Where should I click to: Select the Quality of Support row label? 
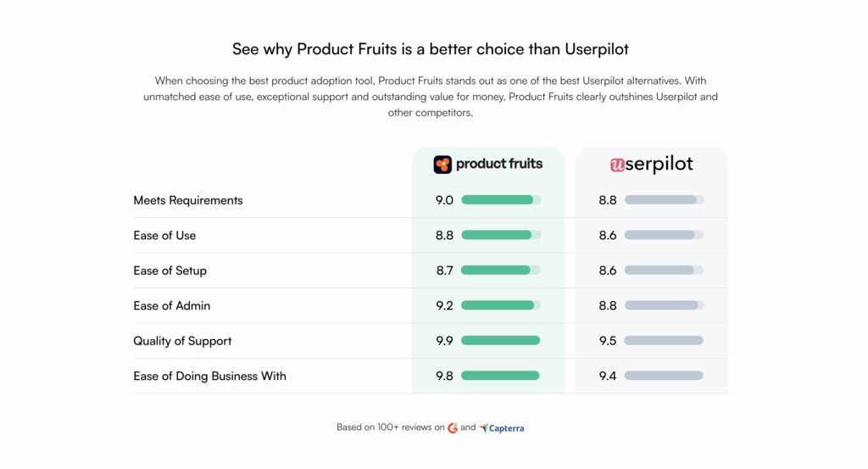pyautogui.click(x=182, y=341)
